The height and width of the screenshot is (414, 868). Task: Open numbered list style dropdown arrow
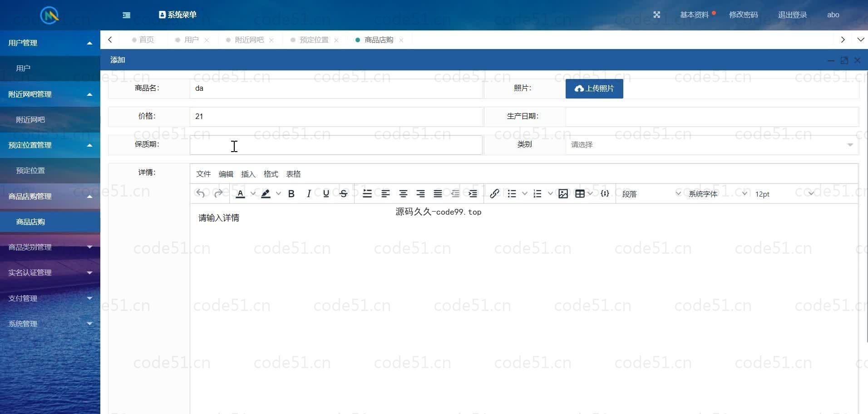(x=550, y=194)
